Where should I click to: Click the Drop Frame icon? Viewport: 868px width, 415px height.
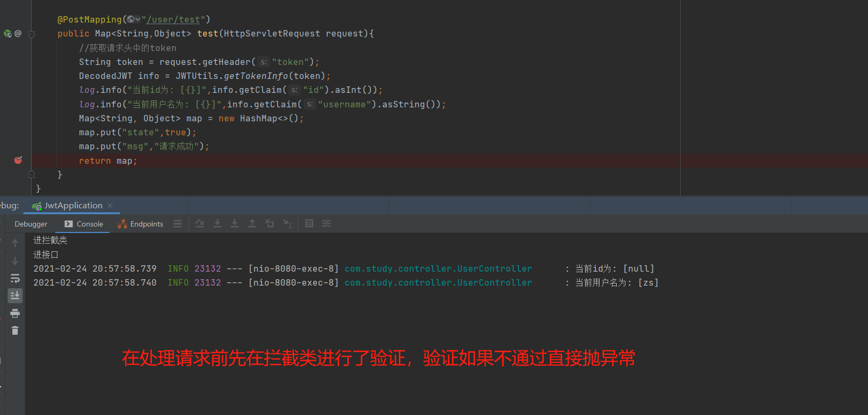pyautogui.click(x=269, y=224)
